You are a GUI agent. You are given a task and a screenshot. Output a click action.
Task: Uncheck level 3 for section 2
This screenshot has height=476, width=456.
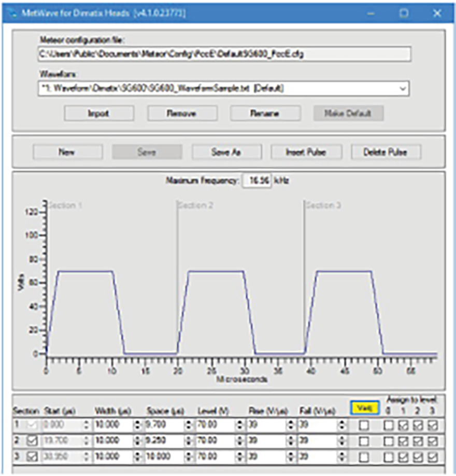[x=433, y=441]
